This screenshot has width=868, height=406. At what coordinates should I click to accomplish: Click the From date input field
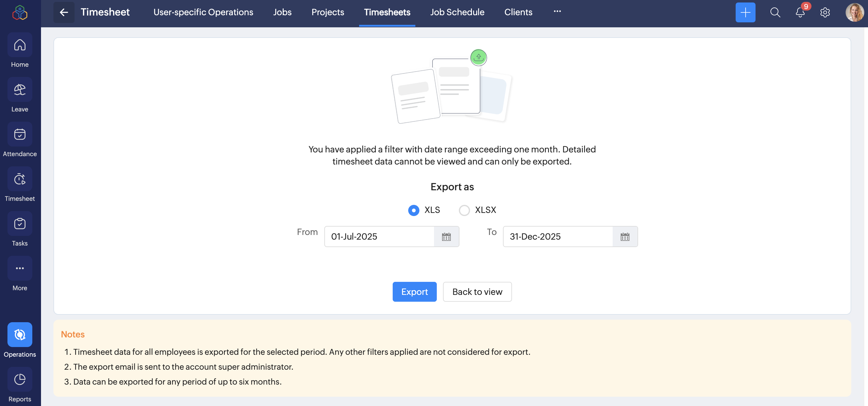point(379,237)
